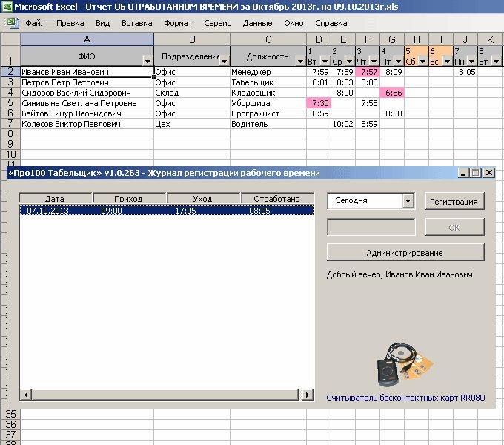Select the Табельщик position cell
The height and width of the screenshot is (445, 504).
pos(268,82)
